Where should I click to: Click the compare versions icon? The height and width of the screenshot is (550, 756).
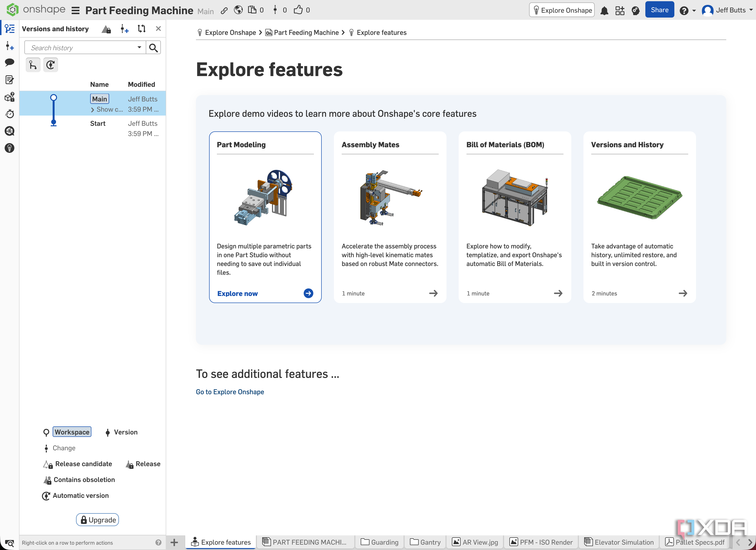[142, 29]
